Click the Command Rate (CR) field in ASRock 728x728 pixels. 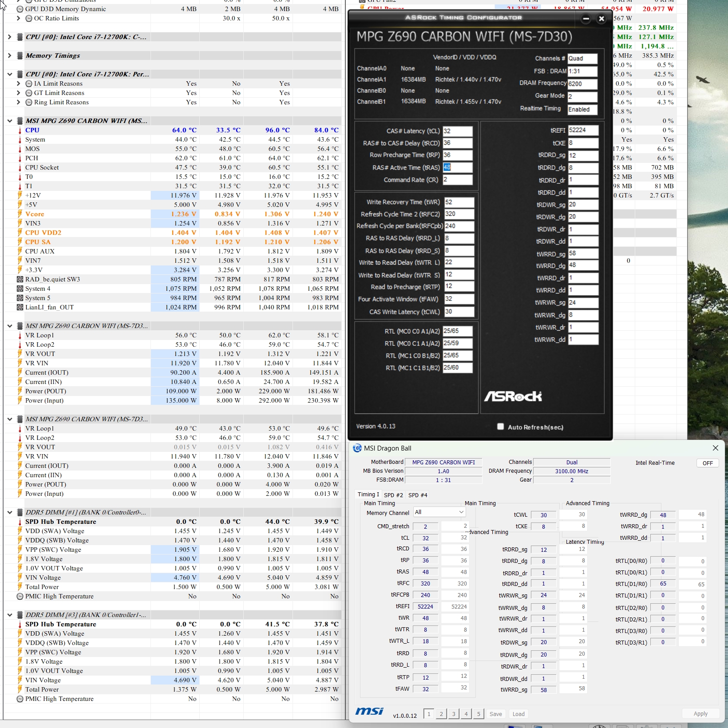pyautogui.click(x=457, y=180)
